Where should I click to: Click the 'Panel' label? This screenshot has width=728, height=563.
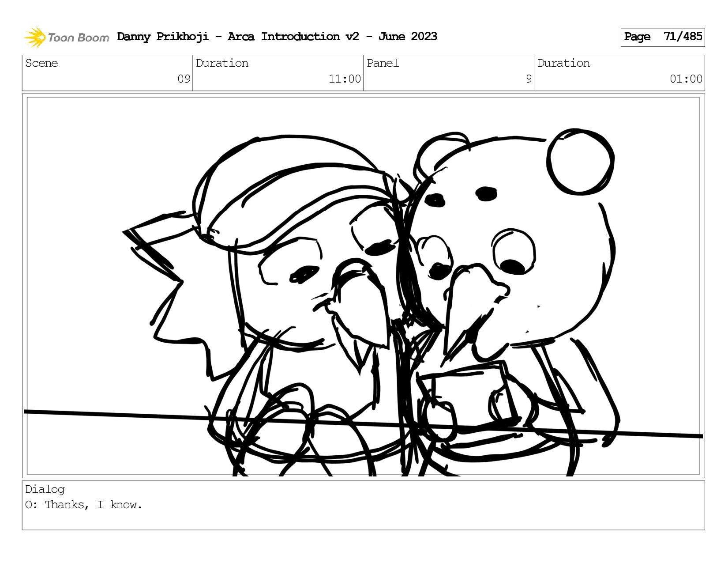click(x=383, y=63)
